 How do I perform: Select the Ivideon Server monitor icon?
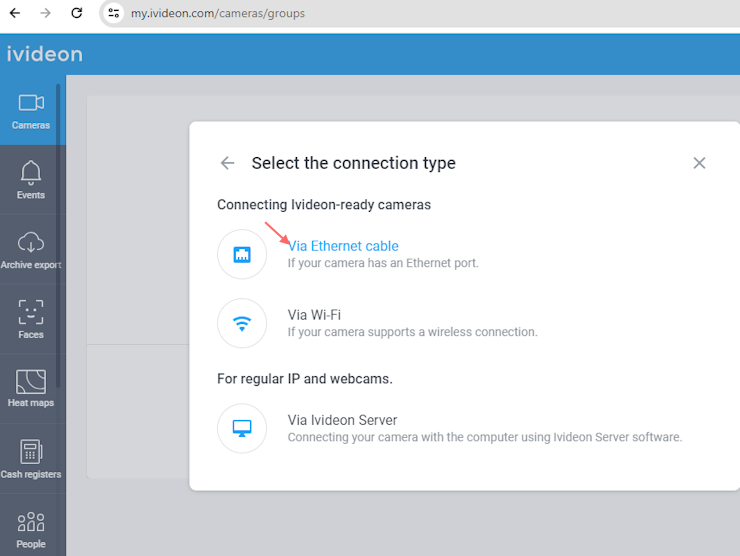[242, 428]
